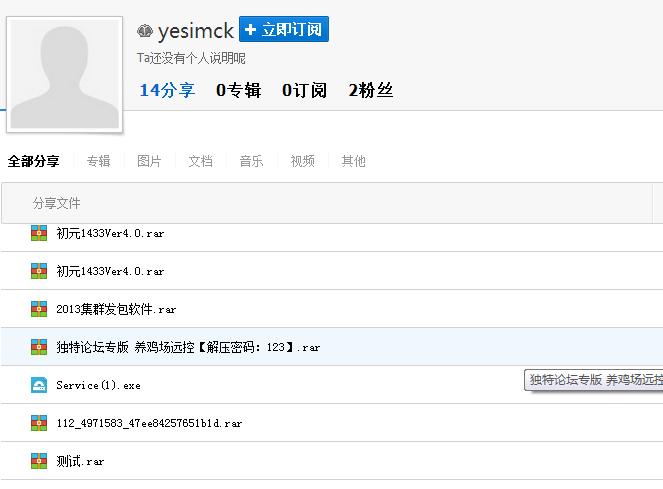Switch to the 专辑 tab
Screen dimensions: 663x489
pos(98,161)
